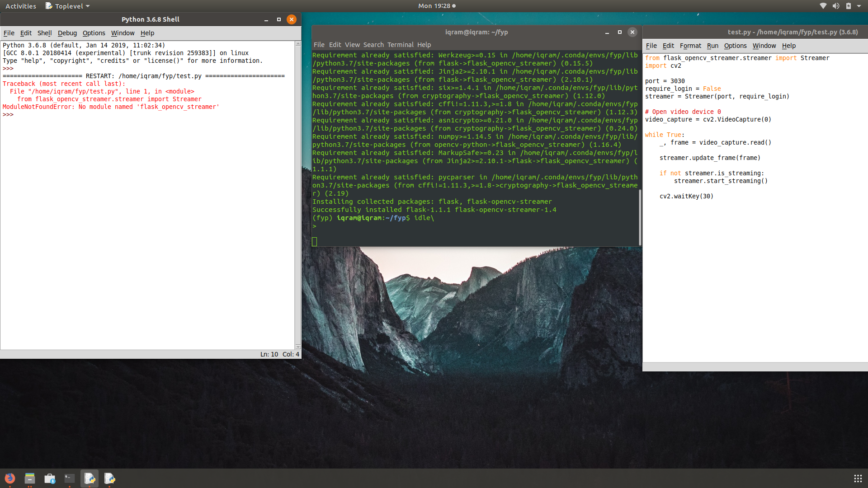Open the Shell menu in Python Shell window
Image resolution: width=868 pixels, height=488 pixels.
pos(44,33)
